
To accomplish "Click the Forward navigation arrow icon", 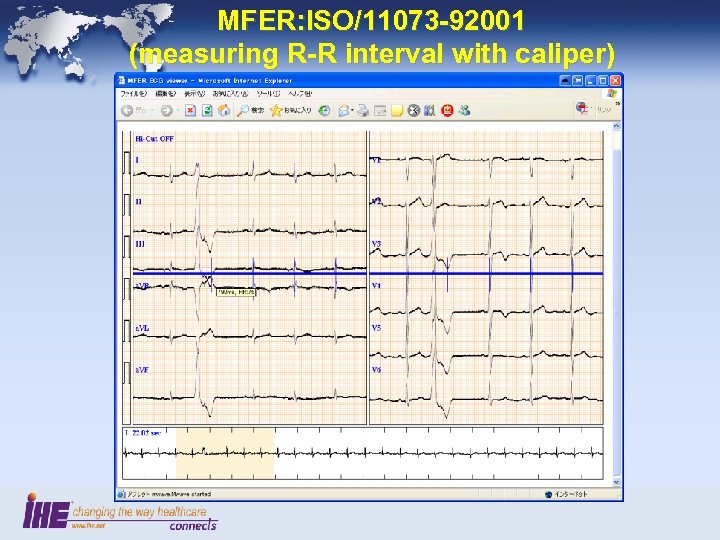I will (166, 111).
